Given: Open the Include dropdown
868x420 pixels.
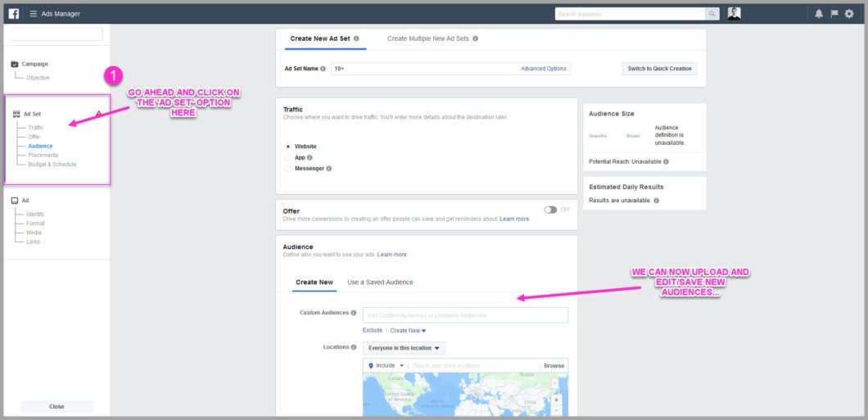Looking at the screenshot, I should (x=387, y=366).
